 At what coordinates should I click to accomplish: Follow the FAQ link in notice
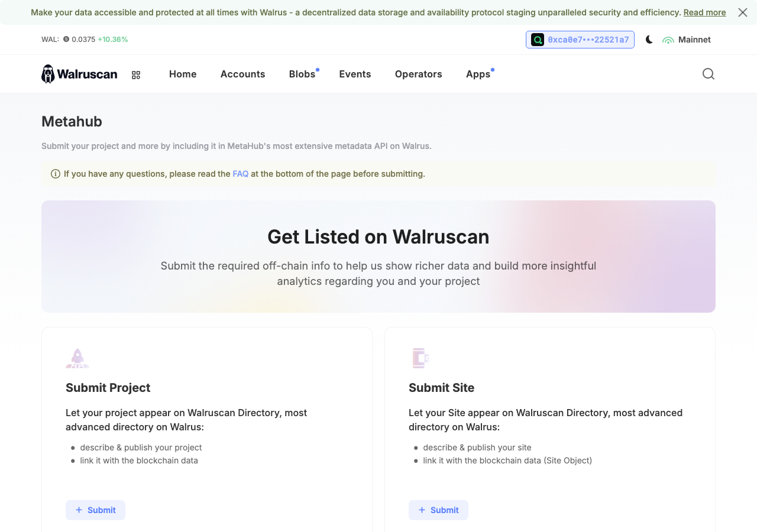pyautogui.click(x=241, y=174)
